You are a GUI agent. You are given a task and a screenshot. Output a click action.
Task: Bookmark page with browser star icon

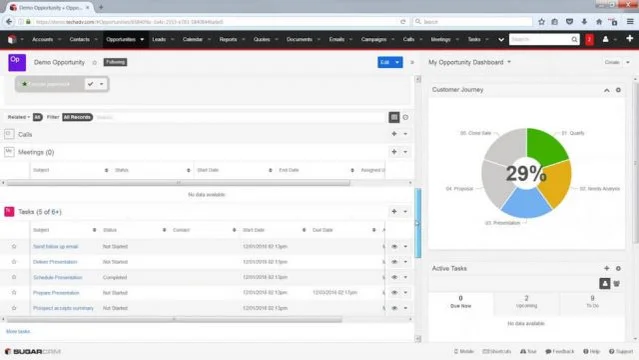[541, 22]
